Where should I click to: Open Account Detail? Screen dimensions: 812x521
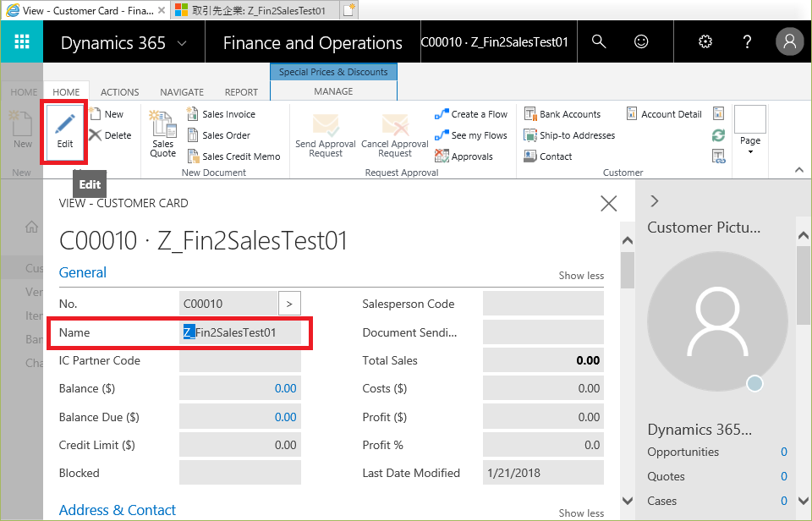click(664, 114)
